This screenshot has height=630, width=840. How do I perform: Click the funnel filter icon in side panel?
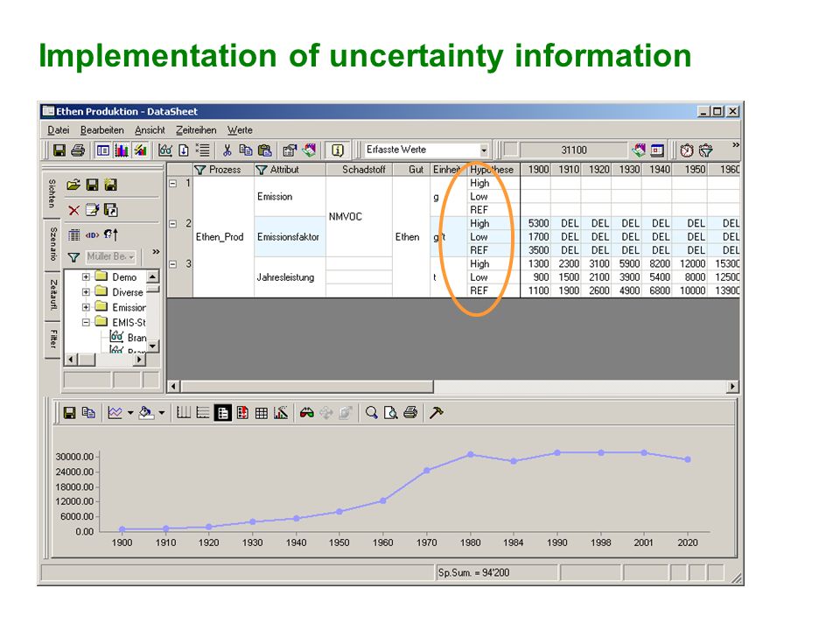[73, 257]
